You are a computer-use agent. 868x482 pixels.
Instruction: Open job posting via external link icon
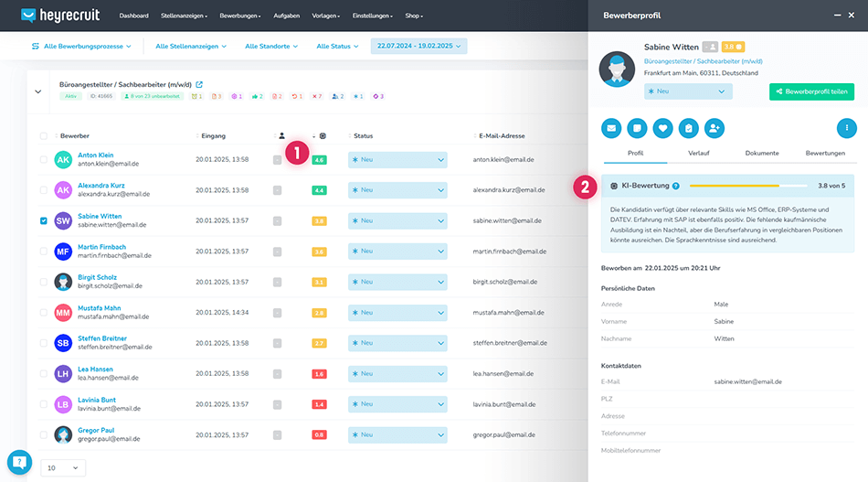click(199, 84)
